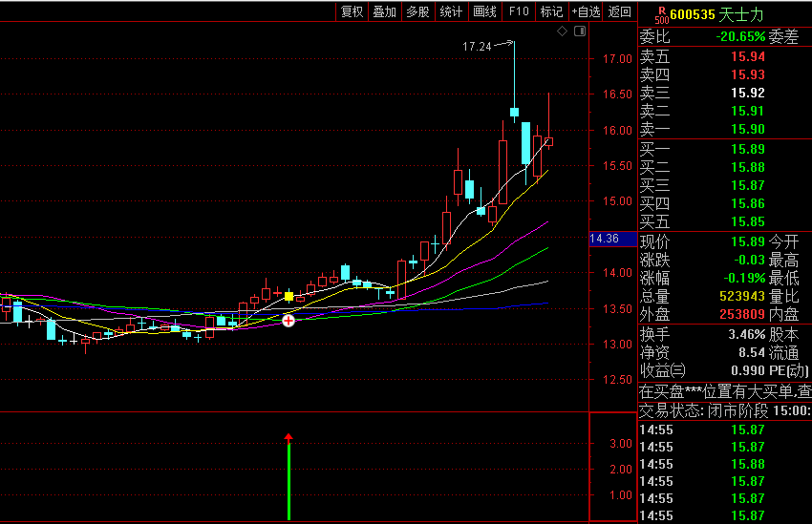Click 现价 value 15.89
The width and height of the screenshot is (812, 524).
[748, 241]
